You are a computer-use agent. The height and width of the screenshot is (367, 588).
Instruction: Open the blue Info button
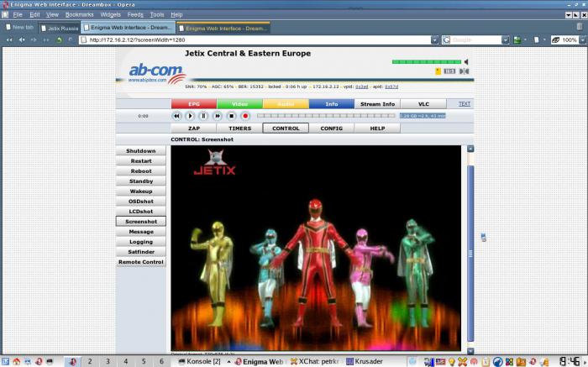coord(332,104)
